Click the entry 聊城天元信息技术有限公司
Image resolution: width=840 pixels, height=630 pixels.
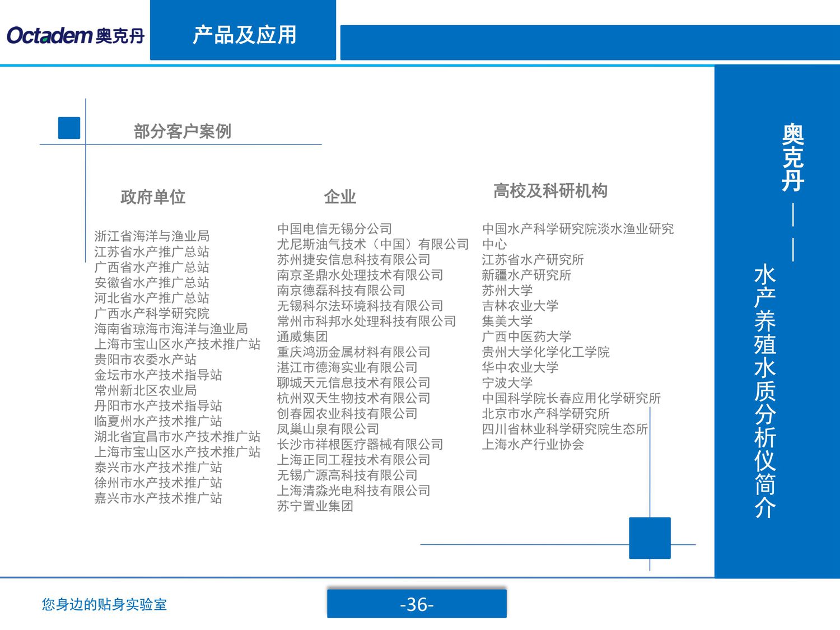pyautogui.click(x=354, y=383)
